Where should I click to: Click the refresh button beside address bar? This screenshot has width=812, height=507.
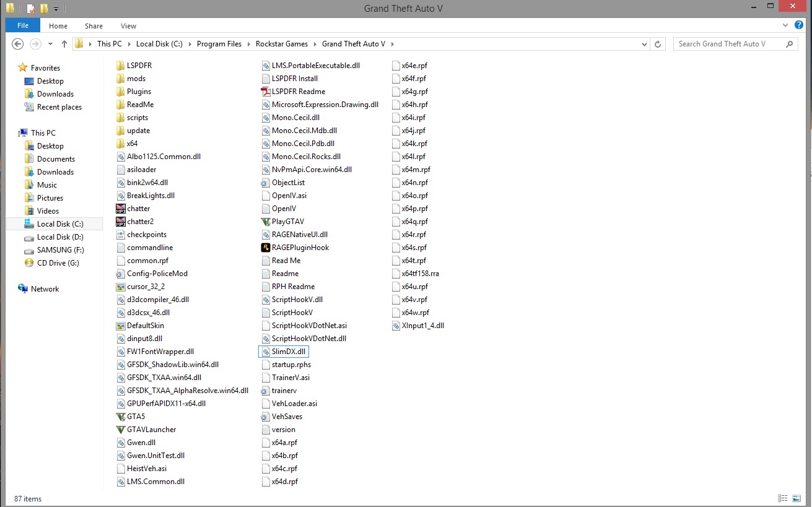point(658,44)
